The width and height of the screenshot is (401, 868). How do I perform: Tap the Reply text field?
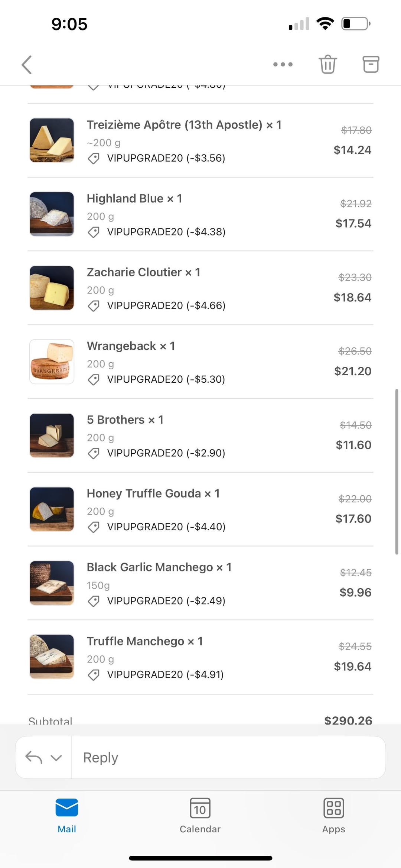228,757
